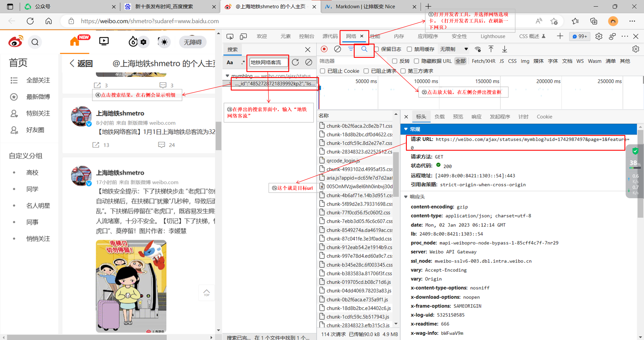Click the 无障碍 button

tap(193, 42)
